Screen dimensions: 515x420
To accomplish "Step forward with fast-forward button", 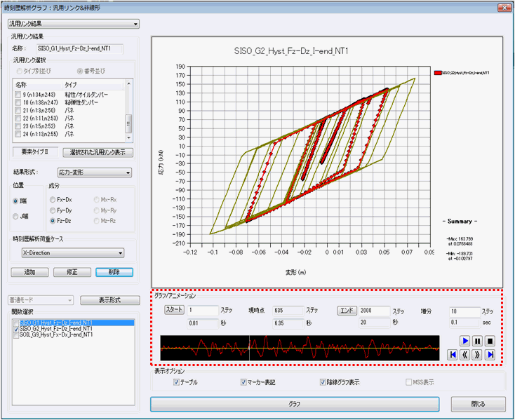I will (477, 354).
